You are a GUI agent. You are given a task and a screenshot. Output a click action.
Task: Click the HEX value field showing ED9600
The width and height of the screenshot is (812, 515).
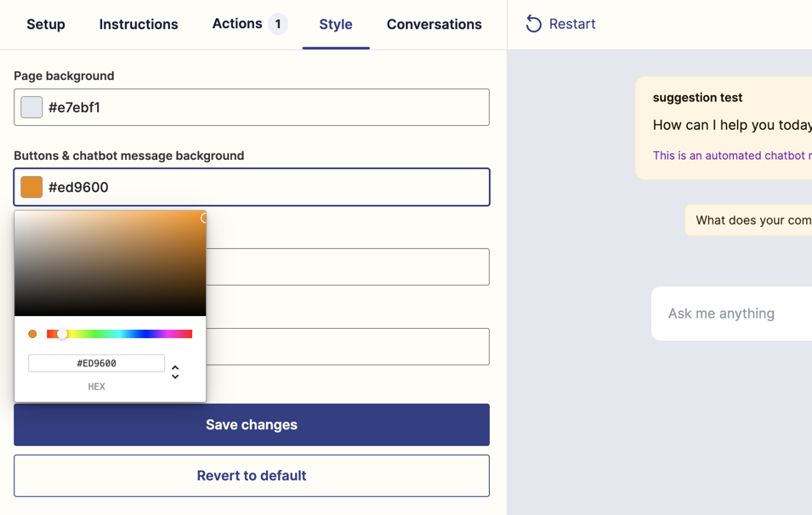click(x=96, y=363)
